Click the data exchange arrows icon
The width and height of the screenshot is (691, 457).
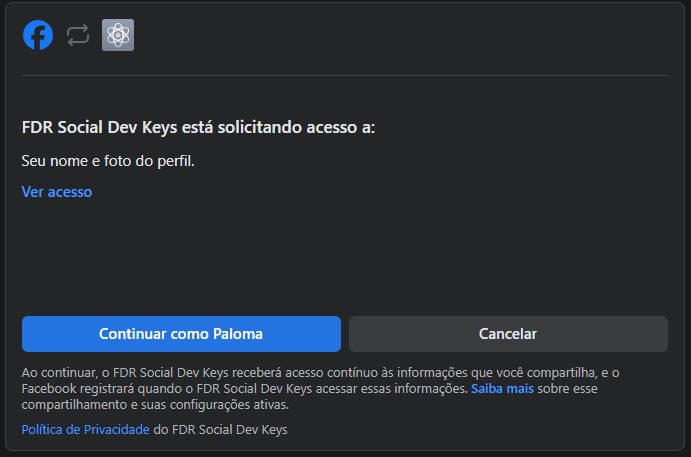click(x=78, y=35)
